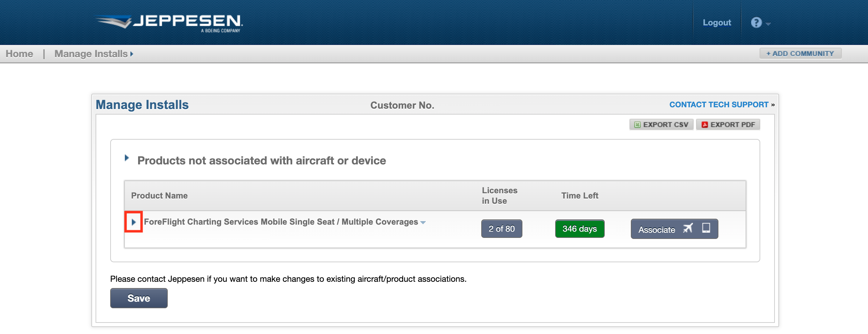This screenshot has width=868, height=334.
Task: Open the Manage Installs menu
Action: pos(94,54)
